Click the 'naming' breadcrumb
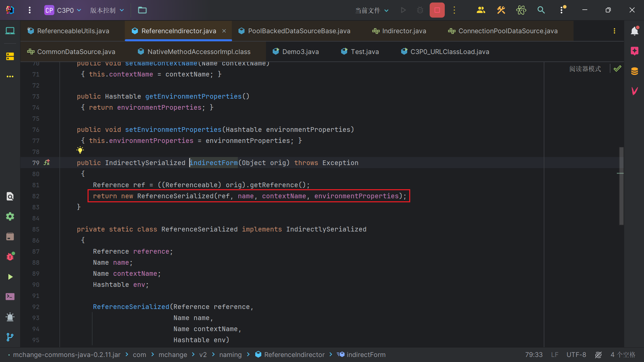Image resolution: width=644 pixels, height=362 pixels. 230,355
